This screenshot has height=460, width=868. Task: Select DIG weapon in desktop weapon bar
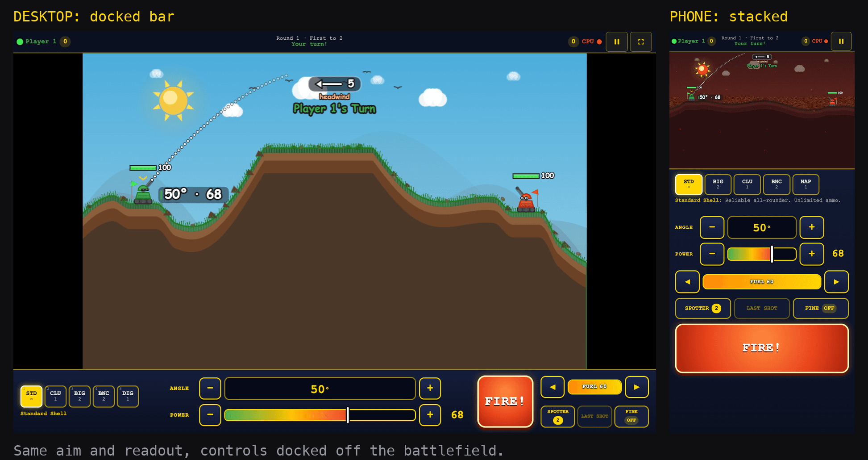(128, 396)
